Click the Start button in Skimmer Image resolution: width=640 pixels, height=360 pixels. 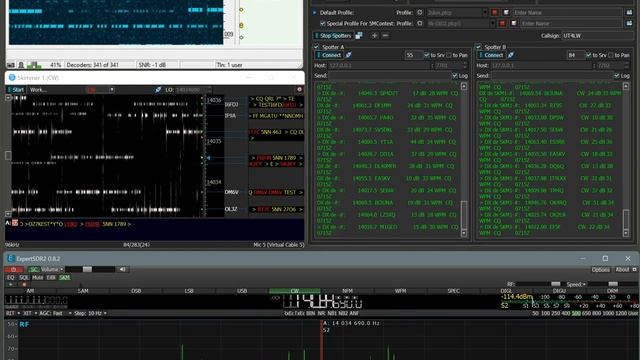coord(16,90)
